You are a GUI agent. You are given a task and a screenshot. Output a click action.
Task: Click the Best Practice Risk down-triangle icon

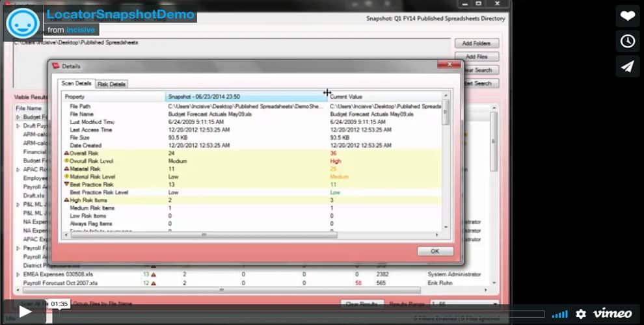click(x=66, y=184)
